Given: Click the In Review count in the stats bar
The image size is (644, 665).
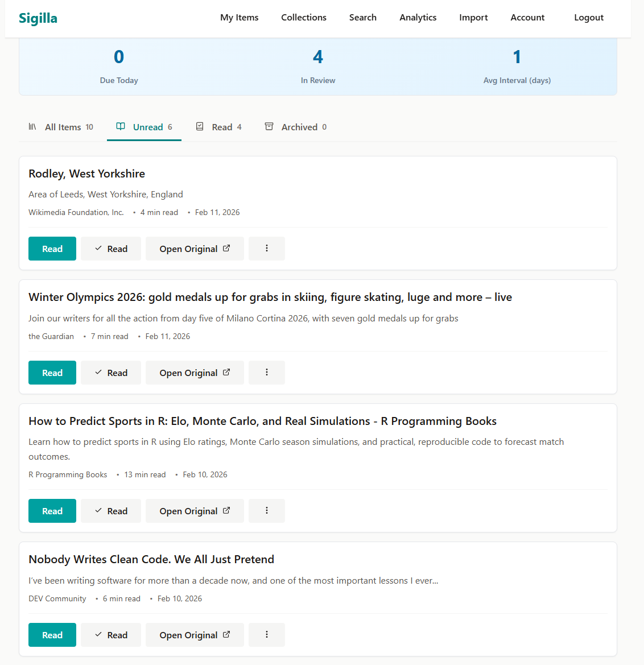Looking at the screenshot, I should [x=318, y=56].
